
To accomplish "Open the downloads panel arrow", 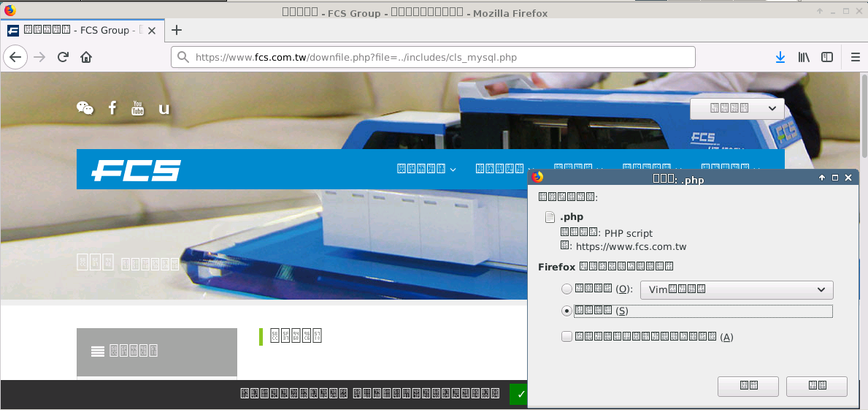I will [780, 57].
